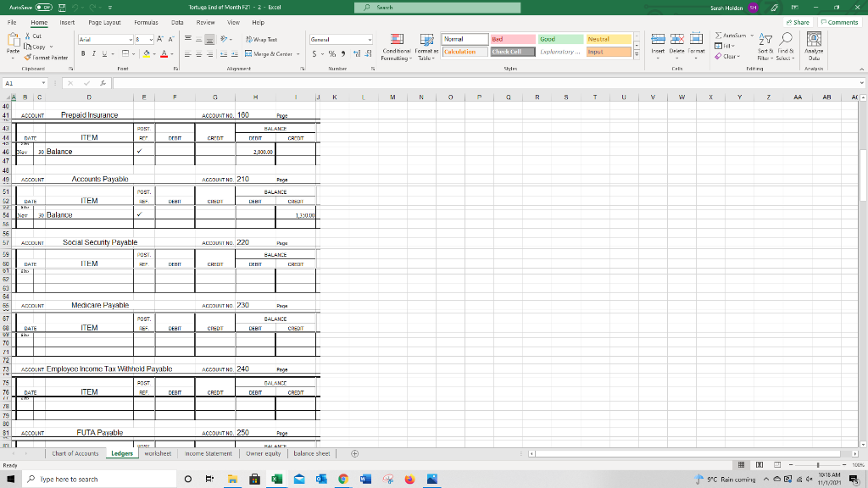
Task: Open the font color dropdown arrow
Action: point(171,54)
